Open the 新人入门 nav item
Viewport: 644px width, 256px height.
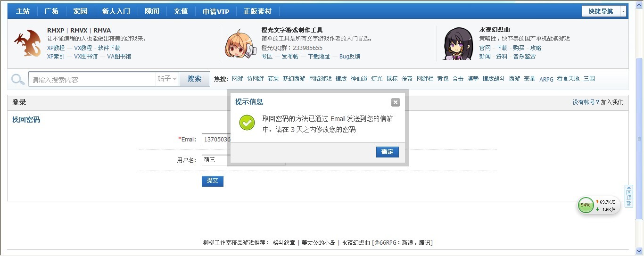click(x=116, y=11)
